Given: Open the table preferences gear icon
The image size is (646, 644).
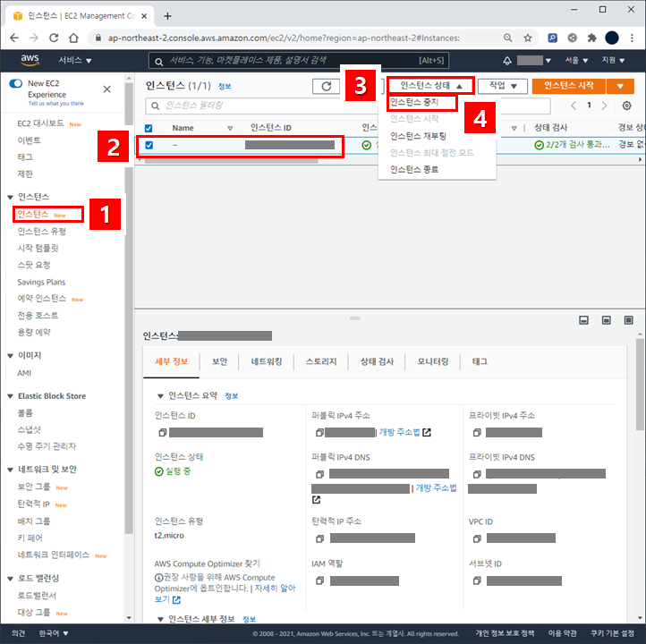Looking at the screenshot, I should 626,106.
